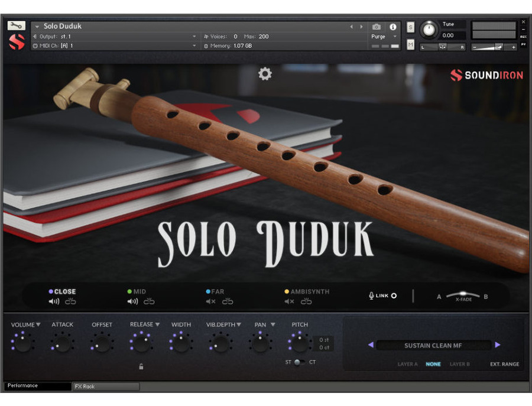This screenshot has height=406, width=532.
Task: Click the CLOSE mic routing link icon
Action: [70, 301]
